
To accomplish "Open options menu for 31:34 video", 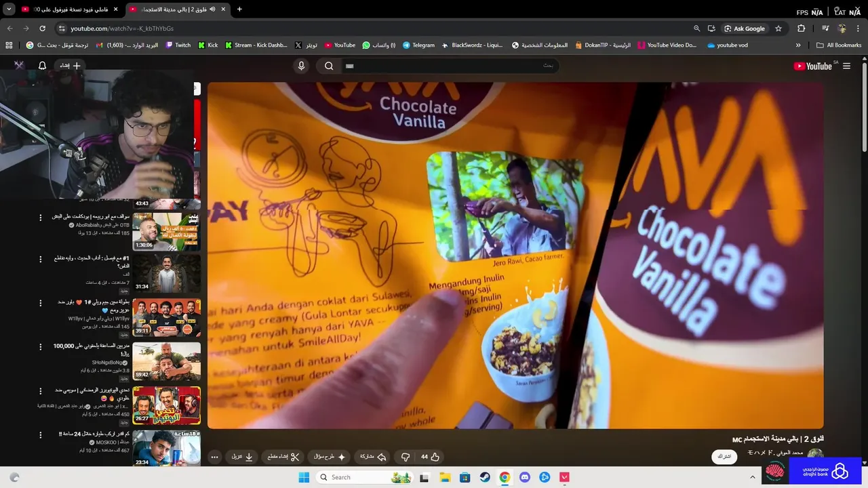I will click(40, 259).
